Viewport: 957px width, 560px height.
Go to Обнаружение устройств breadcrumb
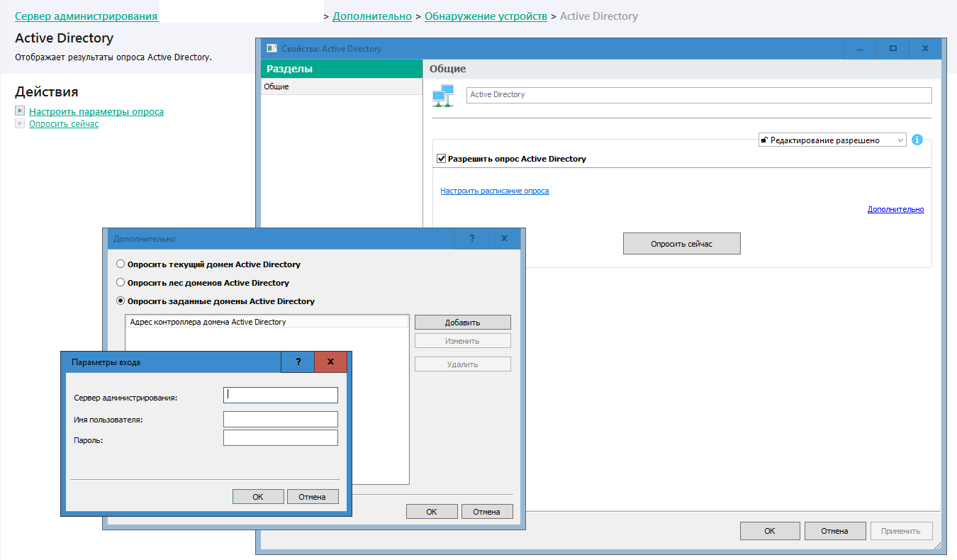click(x=486, y=16)
